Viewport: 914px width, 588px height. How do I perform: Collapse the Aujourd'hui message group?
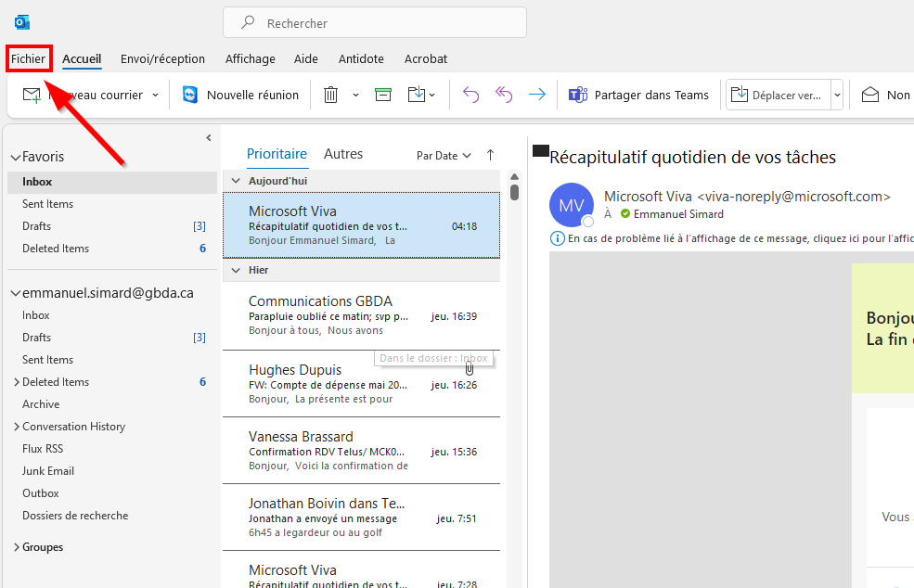[x=236, y=181]
